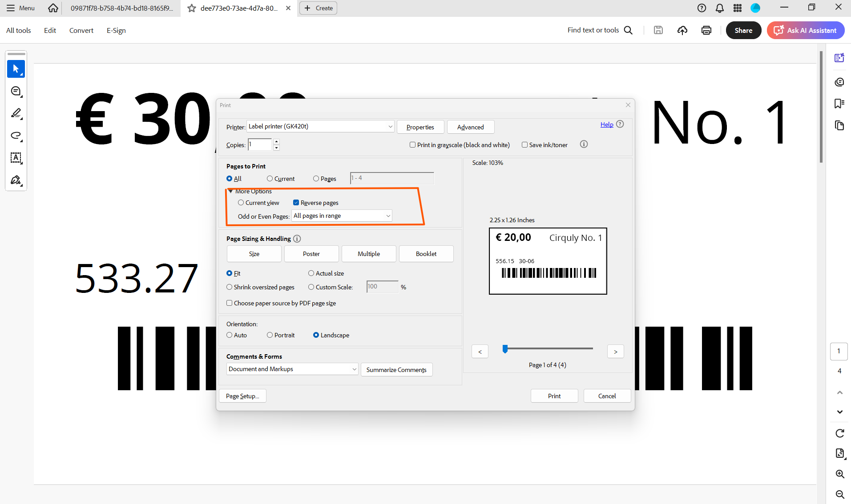Viewport: 851px width, 504px height.
Task: Go to next page with down chevron
Action: tap(840, 412)
